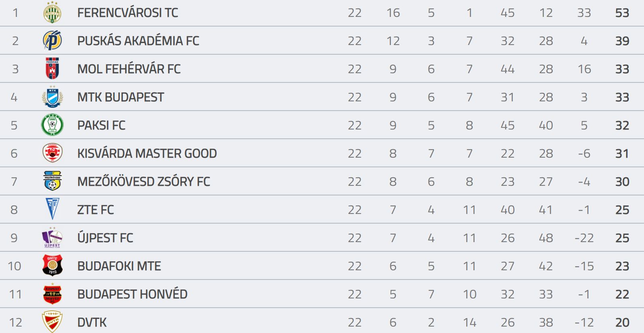Click Ferencváros points total 53

click(x=622, y=13)
